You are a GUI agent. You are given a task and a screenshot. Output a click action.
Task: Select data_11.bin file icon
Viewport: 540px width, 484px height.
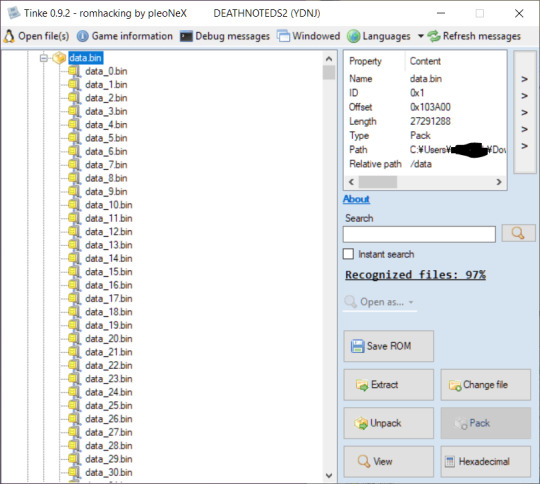74,218
